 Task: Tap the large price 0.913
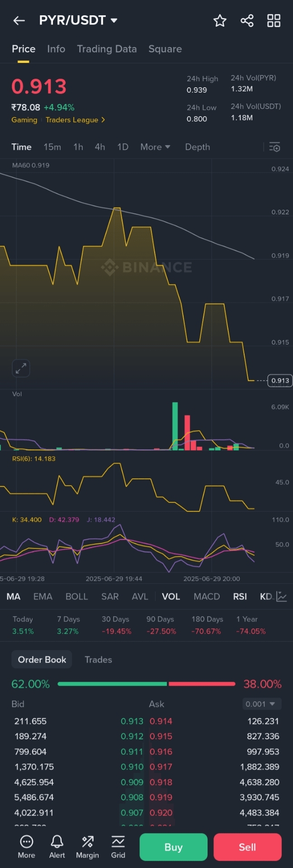39,86
